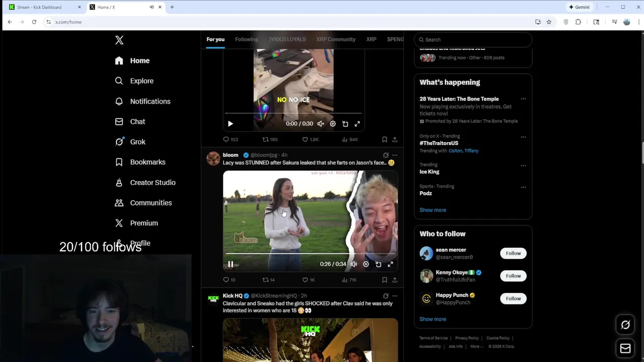The height and width of the screenshot is (362, 644).
Task: Show more in Who to follow
Action: click(433, 319)
